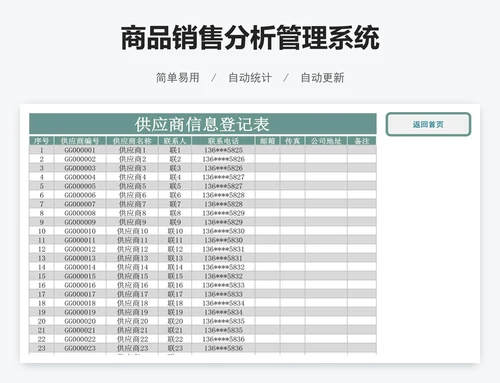
Task: Click the 供应商编号 column header
Action: [80, 141]
